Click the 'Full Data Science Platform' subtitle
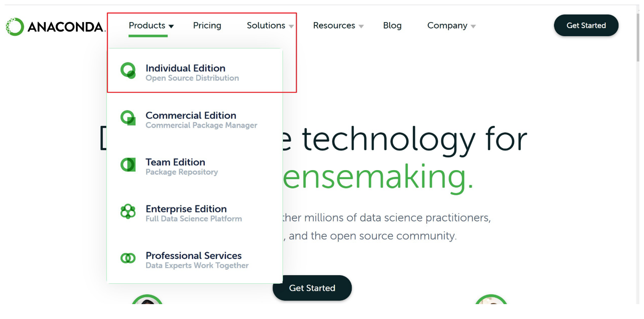This screenshot has width=644, height=319. click(194, 219)
